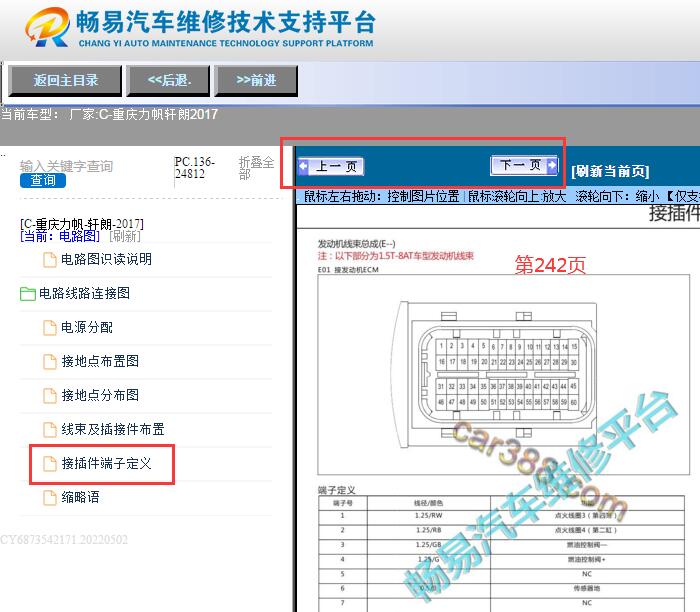Open the 接插件端子定义 tree item
Image resolution: width=700 pixels, height=612 pixels.
[106, 463]
